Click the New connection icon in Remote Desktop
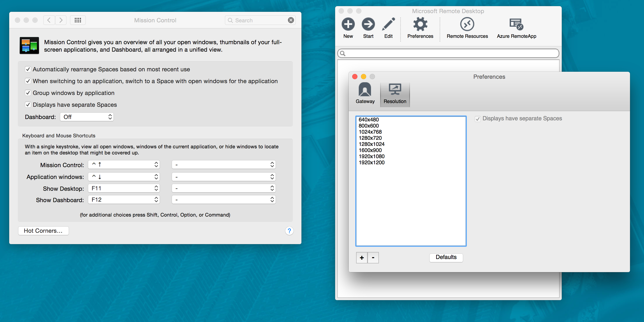644x322 pixels. pos(348,24)
